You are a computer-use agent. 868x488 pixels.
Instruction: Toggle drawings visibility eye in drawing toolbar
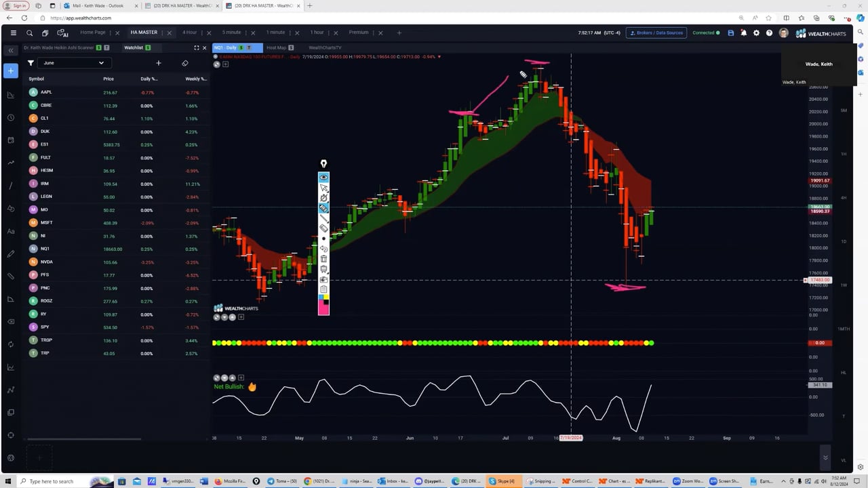(323, 177)
